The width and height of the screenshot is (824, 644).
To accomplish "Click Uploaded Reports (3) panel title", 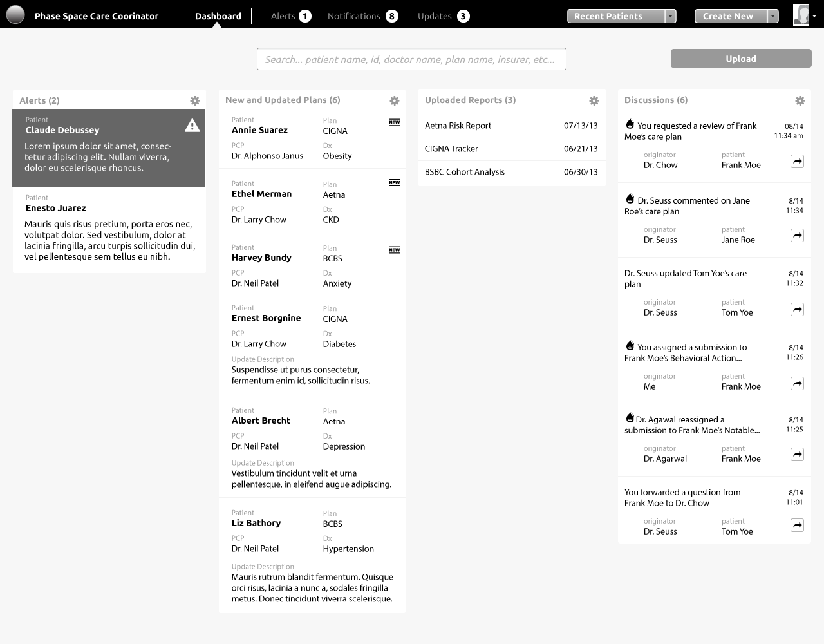I will [x=470, y=100].
